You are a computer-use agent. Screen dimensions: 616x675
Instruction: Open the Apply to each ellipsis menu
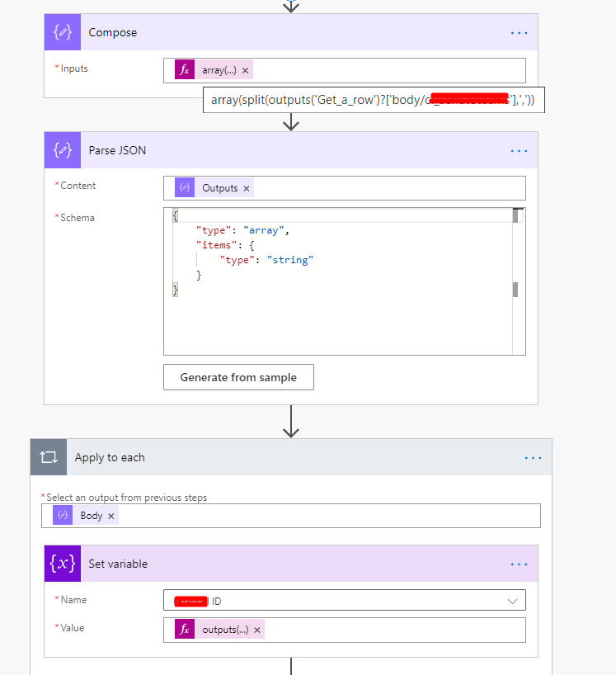tap(533, 457)
